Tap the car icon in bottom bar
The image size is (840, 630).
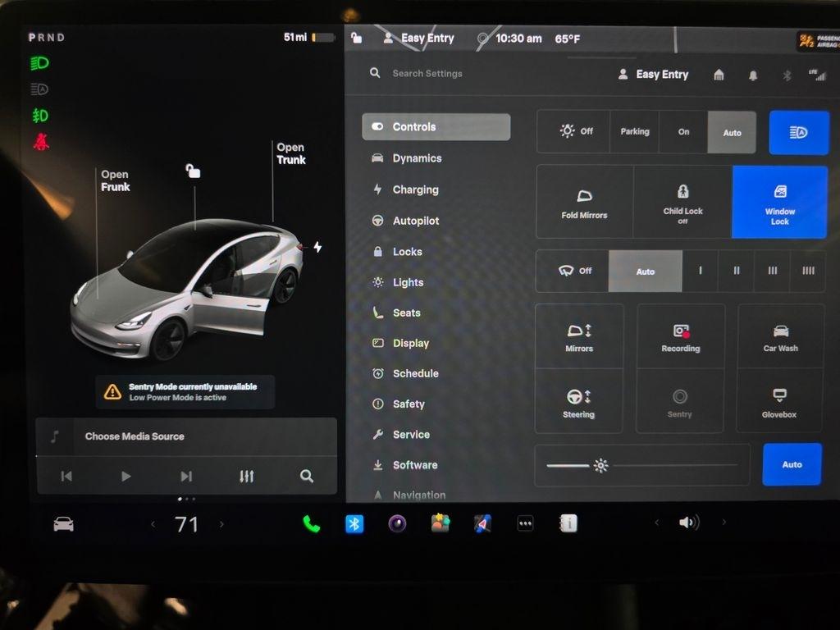pos(63,524)
